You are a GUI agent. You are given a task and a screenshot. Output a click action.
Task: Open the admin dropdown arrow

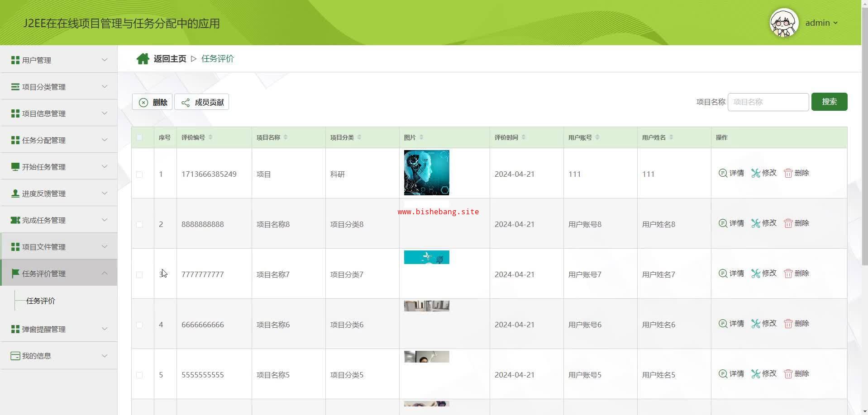(835, 23)
